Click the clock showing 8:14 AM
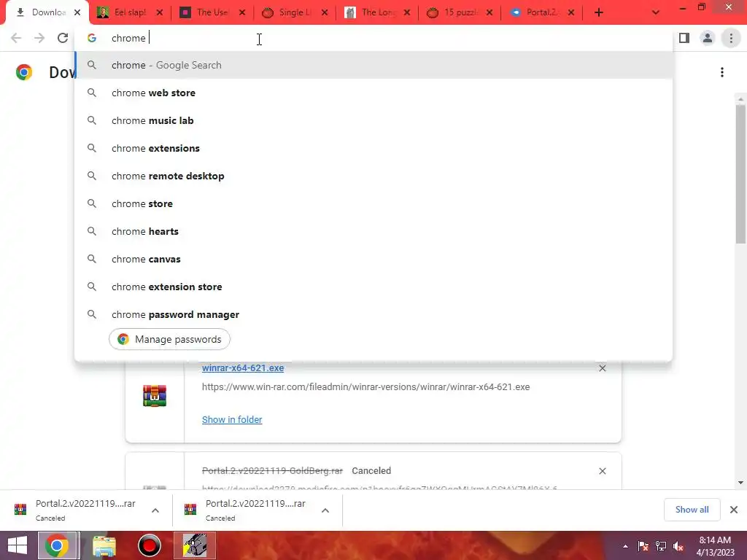Image resolution: width=747 pixels, height=560 pixels. point(715,546)
